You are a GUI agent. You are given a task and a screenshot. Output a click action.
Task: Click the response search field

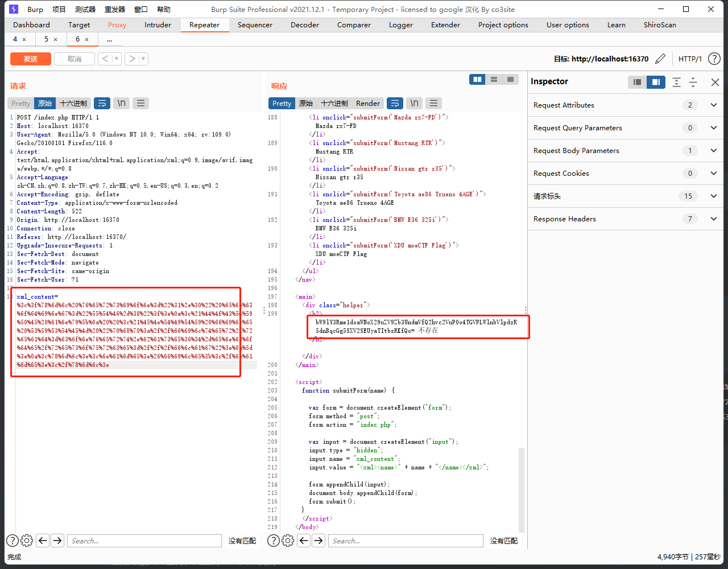[406, 541]
